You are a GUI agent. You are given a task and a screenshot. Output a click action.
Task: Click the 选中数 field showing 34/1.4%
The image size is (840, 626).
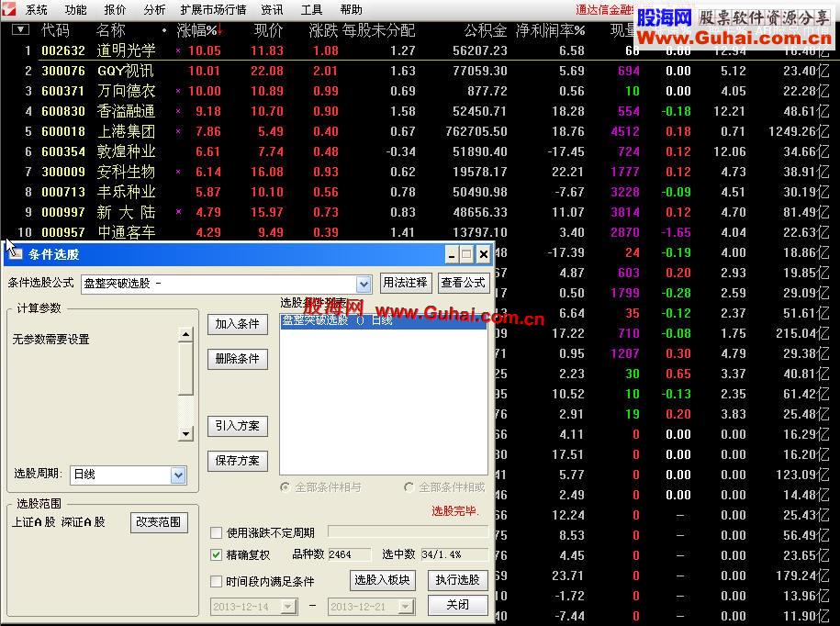tap(454, 554)
